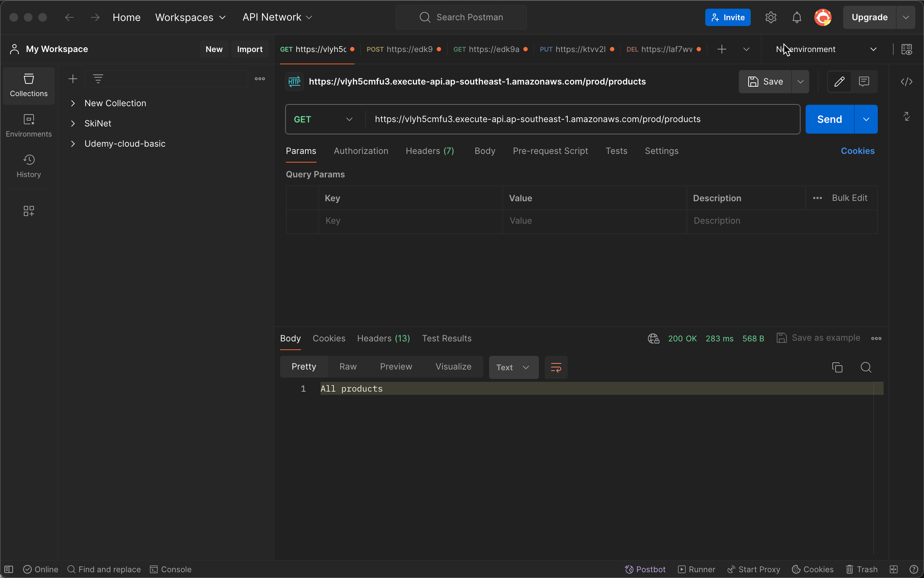Open the Send options dropdown arrow
This screenshot has width=924, height=578.
(866, 119)
